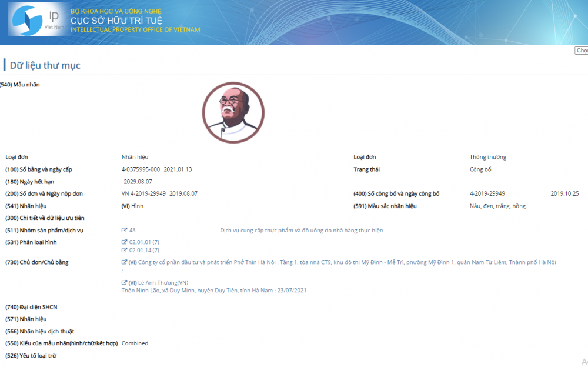Image resolution: width=588 pixels, height=367 pixels.
Task: Click label (540) Mẫu nhãn
Action: coord(20,85)
